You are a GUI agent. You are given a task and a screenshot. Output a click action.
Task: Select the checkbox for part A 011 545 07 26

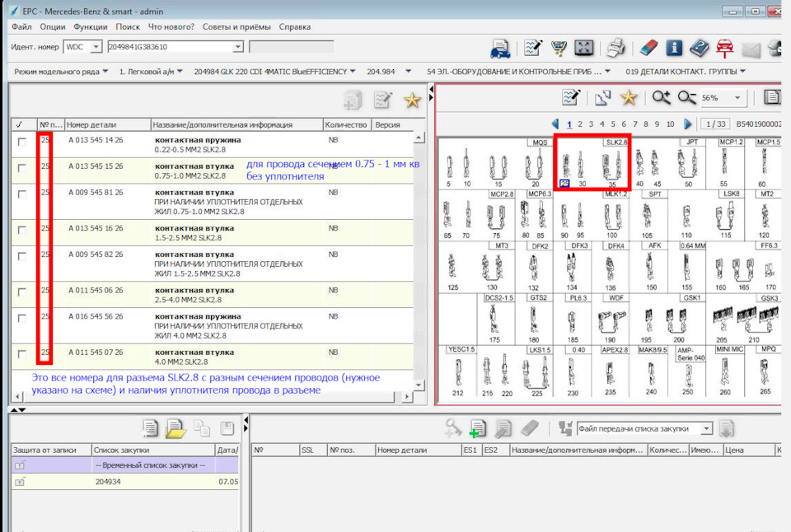tap(21, 354)
